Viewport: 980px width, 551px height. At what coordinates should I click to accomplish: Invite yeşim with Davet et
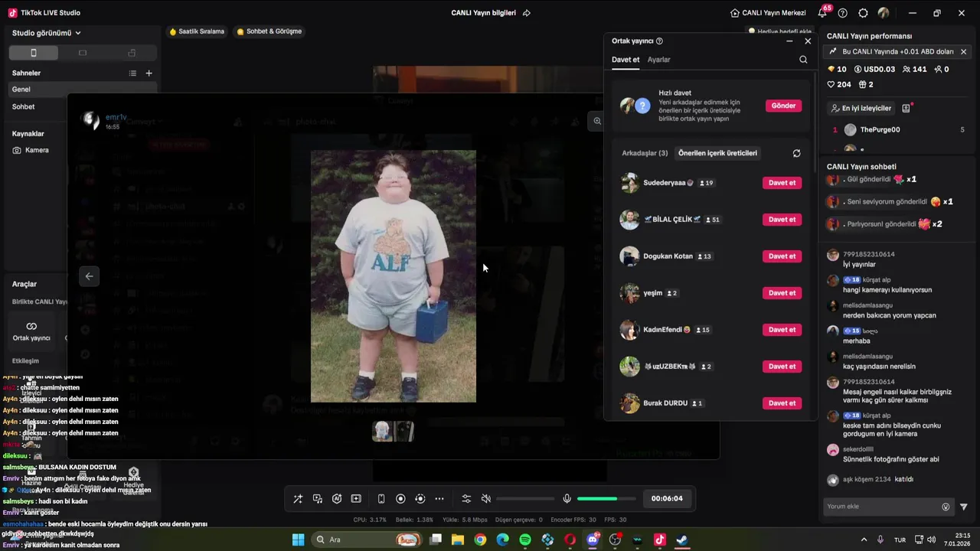pyautogui.click(x=782, y=293)
